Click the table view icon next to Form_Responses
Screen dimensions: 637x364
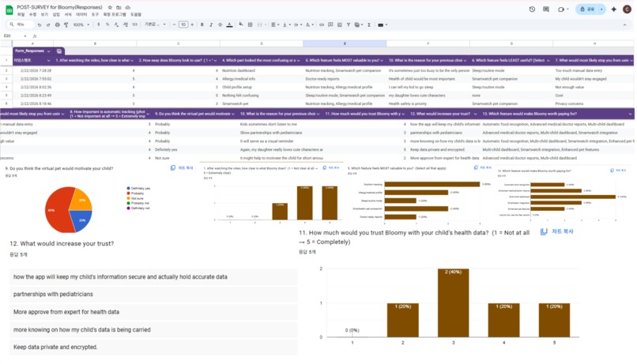59,51
